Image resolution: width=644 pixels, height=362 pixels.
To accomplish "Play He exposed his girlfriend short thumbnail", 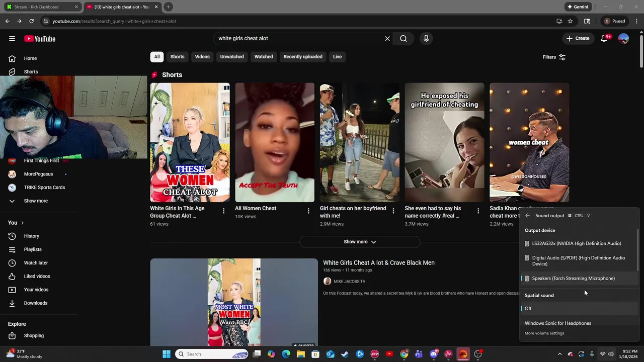I will coord(445,143).
